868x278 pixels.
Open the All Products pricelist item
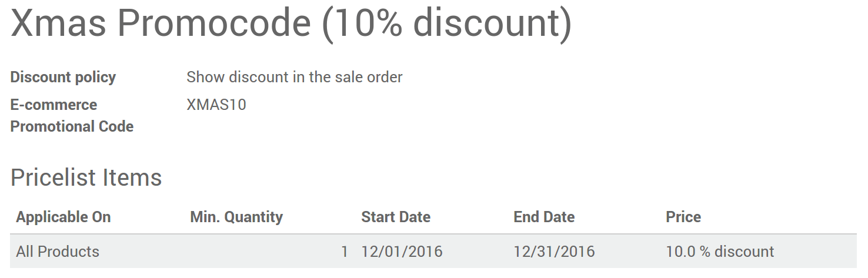[x=58, y=252]
